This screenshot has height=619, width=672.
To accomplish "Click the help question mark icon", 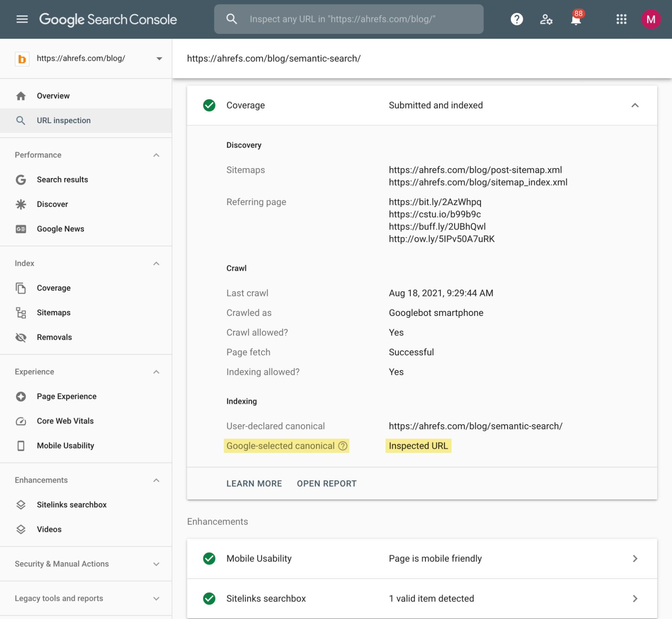I will (x=516, y=19).
